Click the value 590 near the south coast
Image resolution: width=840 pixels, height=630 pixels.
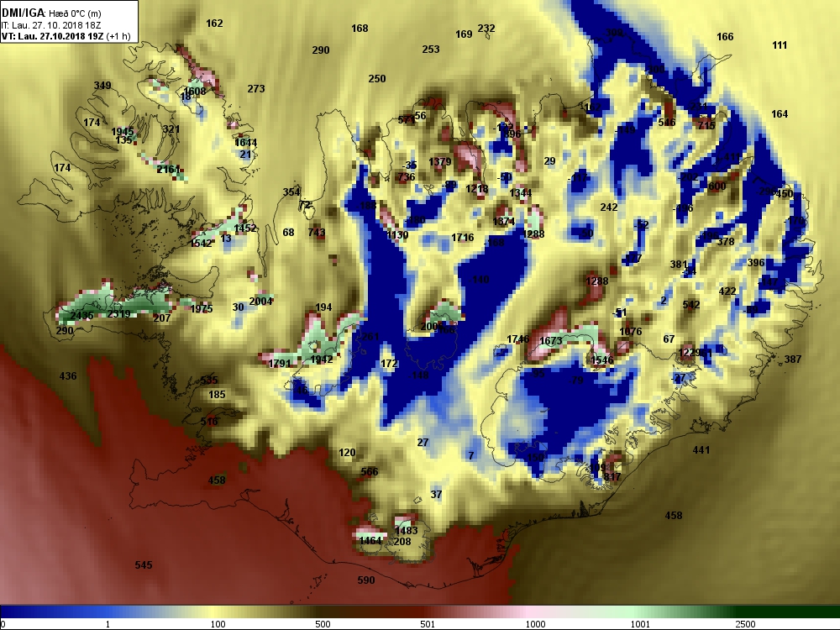(366, 580)
